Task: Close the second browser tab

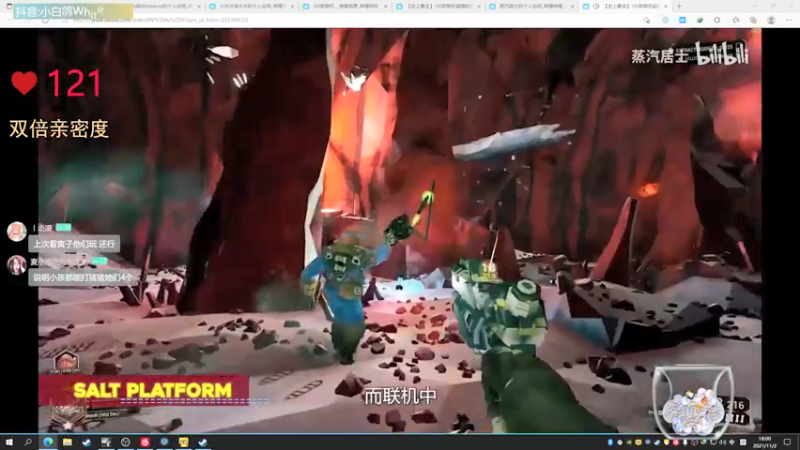Action: click(292, 6)
